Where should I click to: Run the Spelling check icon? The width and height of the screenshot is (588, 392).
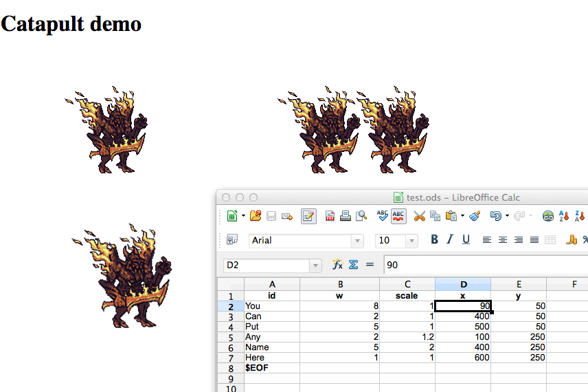pos(382,215)
